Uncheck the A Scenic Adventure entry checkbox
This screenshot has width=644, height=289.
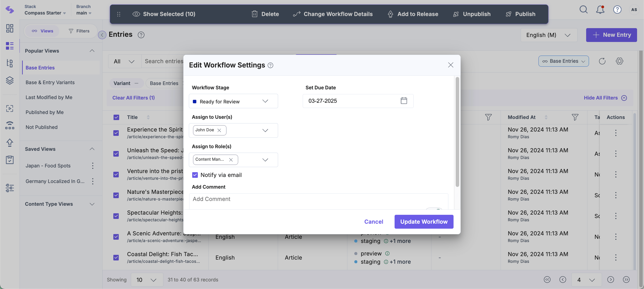[x=116, y=237]
